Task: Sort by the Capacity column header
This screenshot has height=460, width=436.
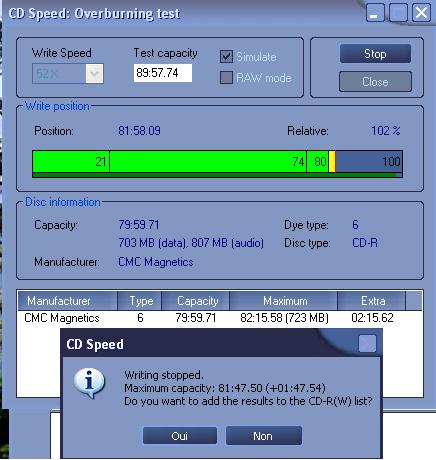Action: 196,301
